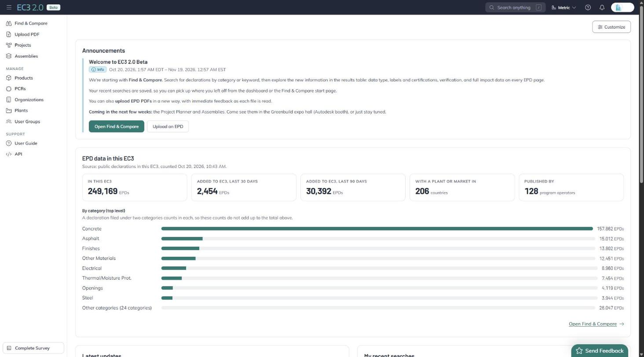Open the Metric units dropdown
This screenshot has height=357, width=644.
[x=563, y=8]
